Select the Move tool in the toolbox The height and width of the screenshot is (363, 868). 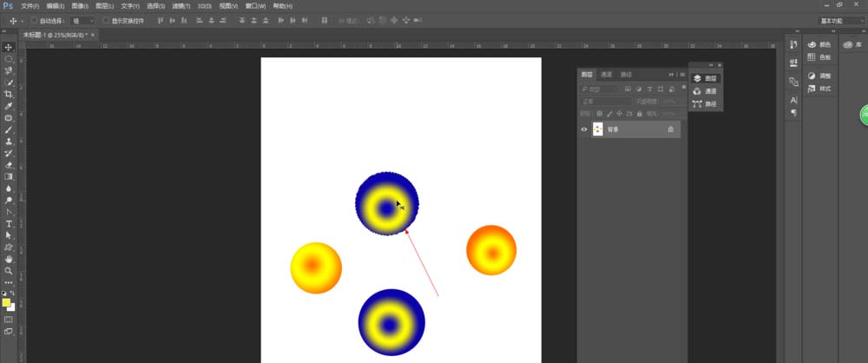click(x=9, y=47)
